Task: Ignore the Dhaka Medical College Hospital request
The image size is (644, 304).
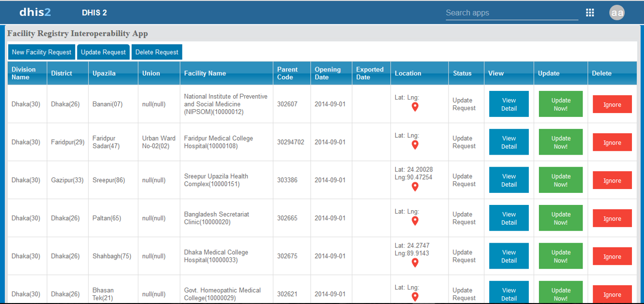Action: (x=612, y=257)
